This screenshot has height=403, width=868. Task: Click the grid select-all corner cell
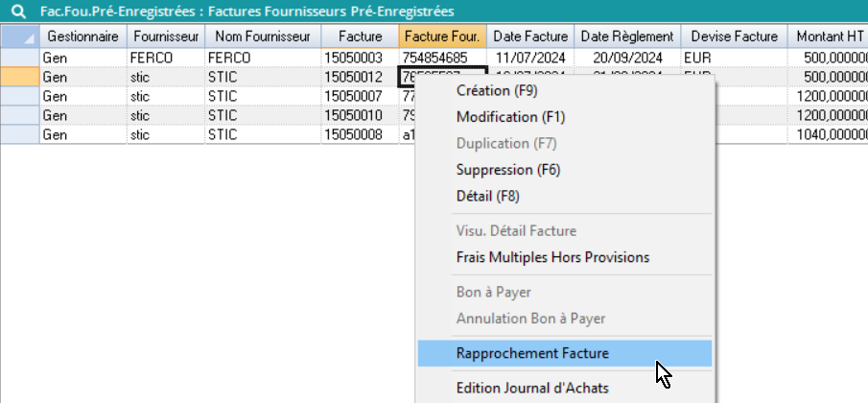19,36
